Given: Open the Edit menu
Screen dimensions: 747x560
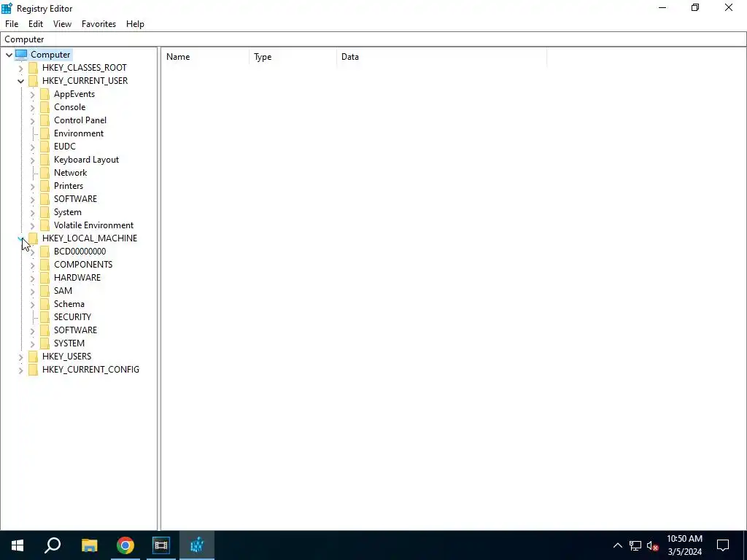Looking at the screenshot, I should tap(36, 24).
